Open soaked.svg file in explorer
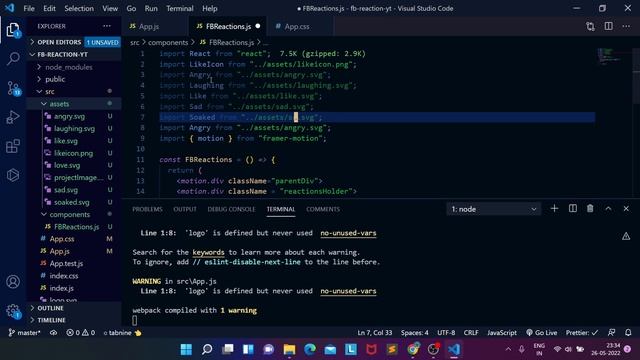Screen dimensions: 640x360 (71, 202)
